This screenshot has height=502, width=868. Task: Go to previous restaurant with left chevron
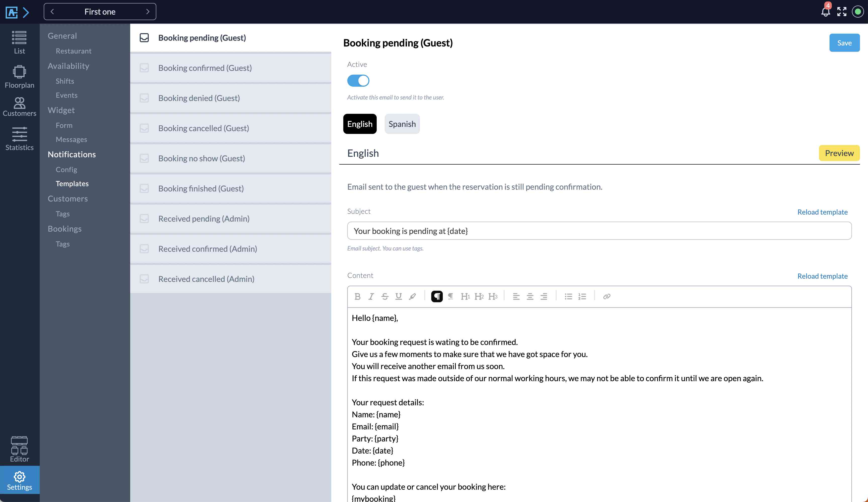pos(52,11)
